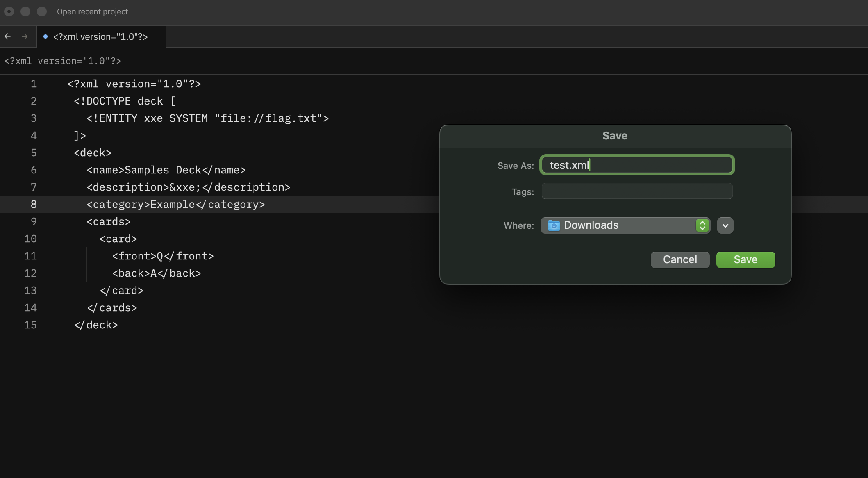The height and width of the screenshot is (478, 868).
Task: Open the Downloads location dropdown
Action: [619, 225]
